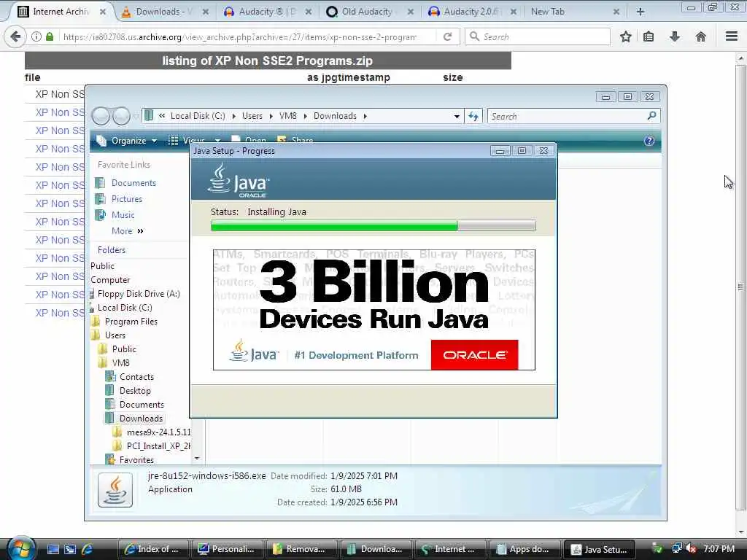747x560 pixels.
Task: Open Views dropdown in Explorer toolbar
Action: [217, 141]
